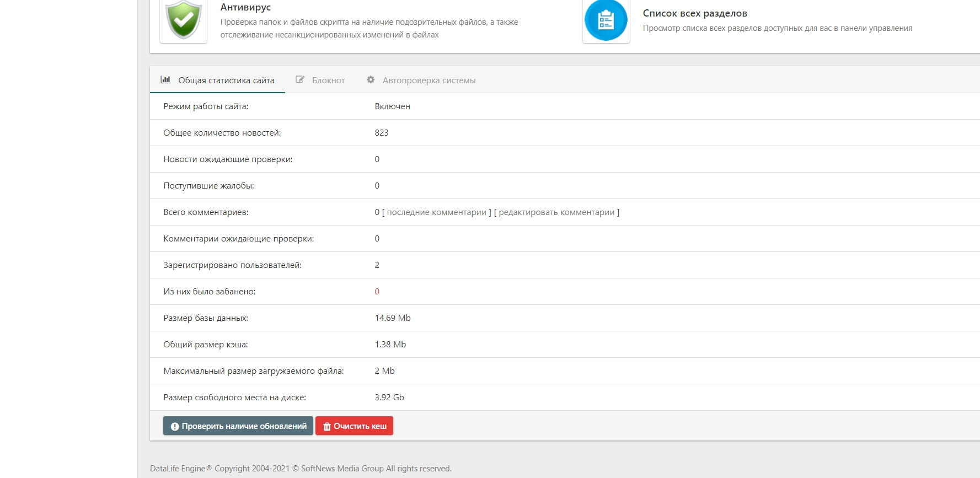Click the blue clipboard sections list icon

[606, 20]
